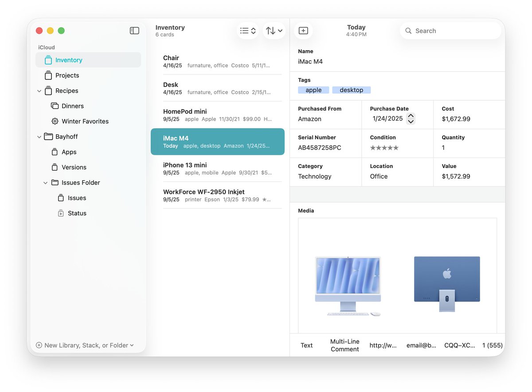The width and height of the screenshot is (532, 392).
Task: Edit the Cost value $1,672.99
Action: (456, 119)
